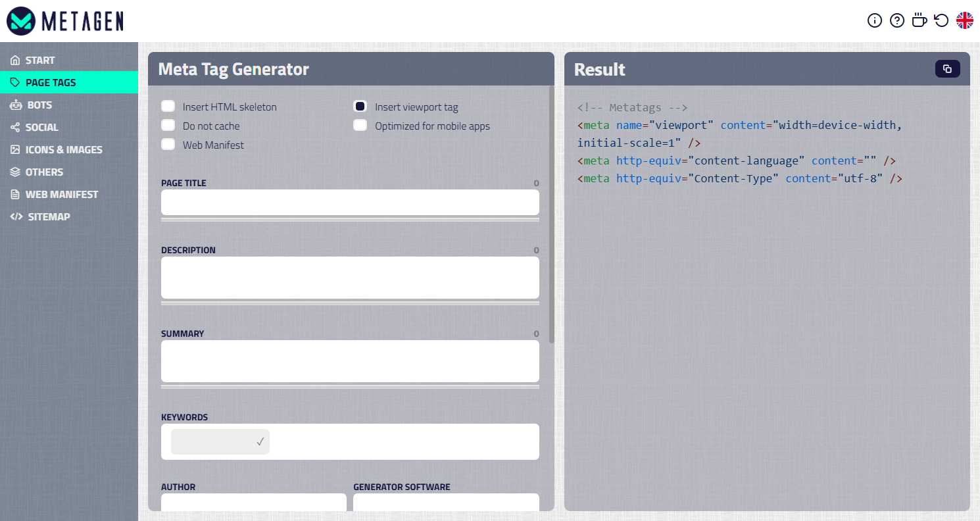Check the Do not cache option
980x521 pixels.
click(168, 125)
